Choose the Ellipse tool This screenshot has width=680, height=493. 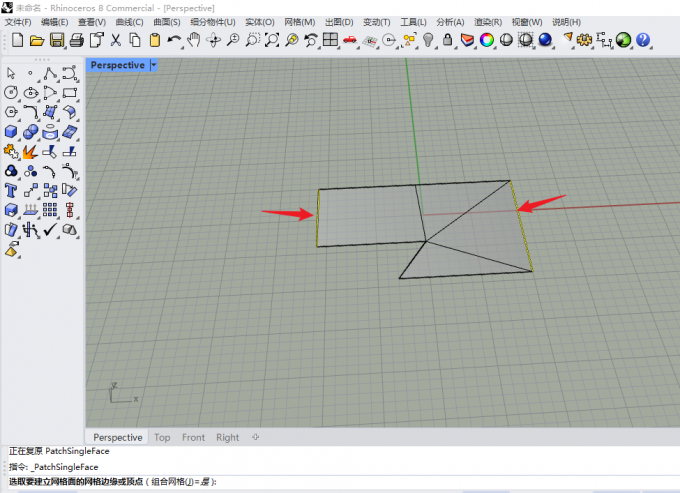(x=30, y=93)
